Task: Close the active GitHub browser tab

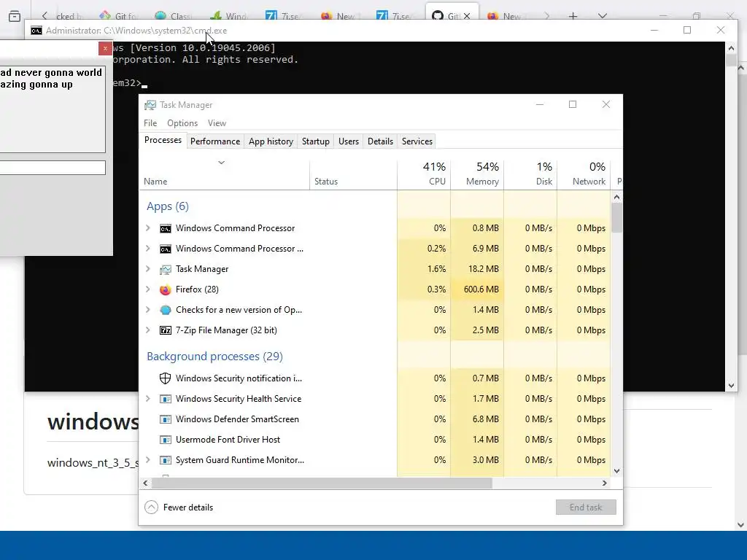Action: [467, 16]
